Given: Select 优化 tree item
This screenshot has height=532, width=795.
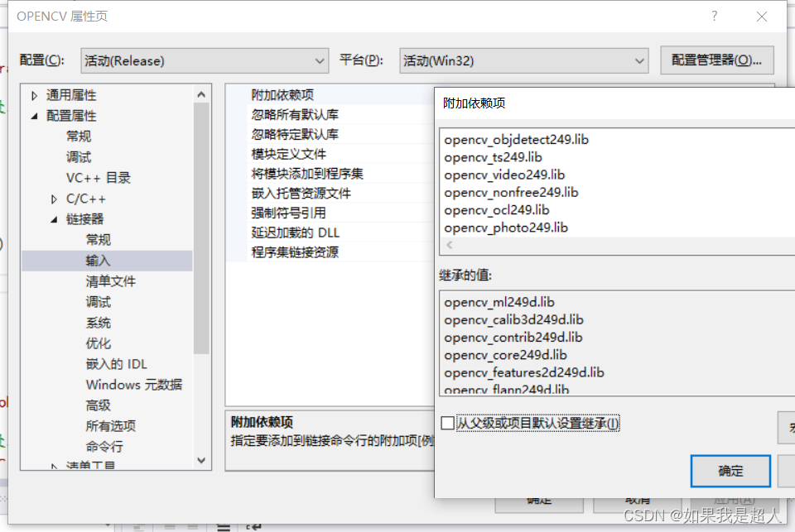Looking at the screenshot, I should pos(99,343).
